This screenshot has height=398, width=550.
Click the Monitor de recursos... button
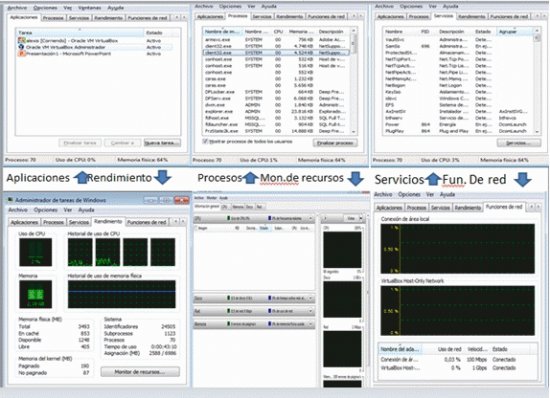(140, 372)
